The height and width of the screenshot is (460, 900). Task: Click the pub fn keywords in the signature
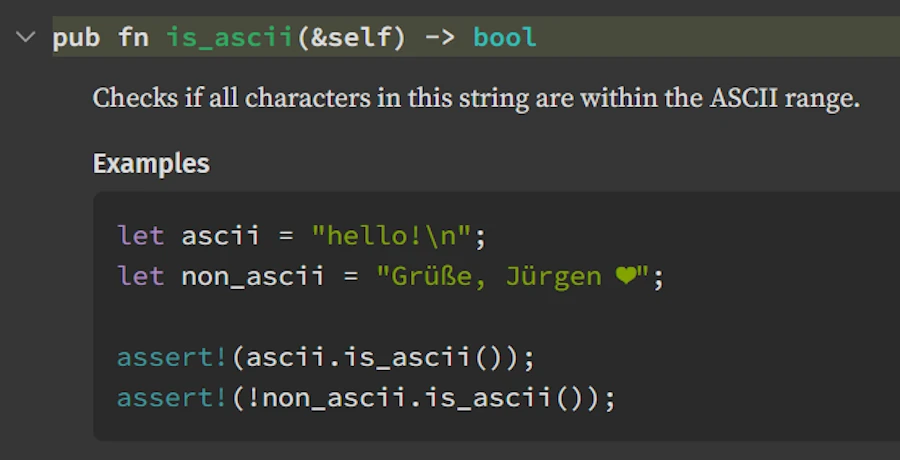pos(101,38)
